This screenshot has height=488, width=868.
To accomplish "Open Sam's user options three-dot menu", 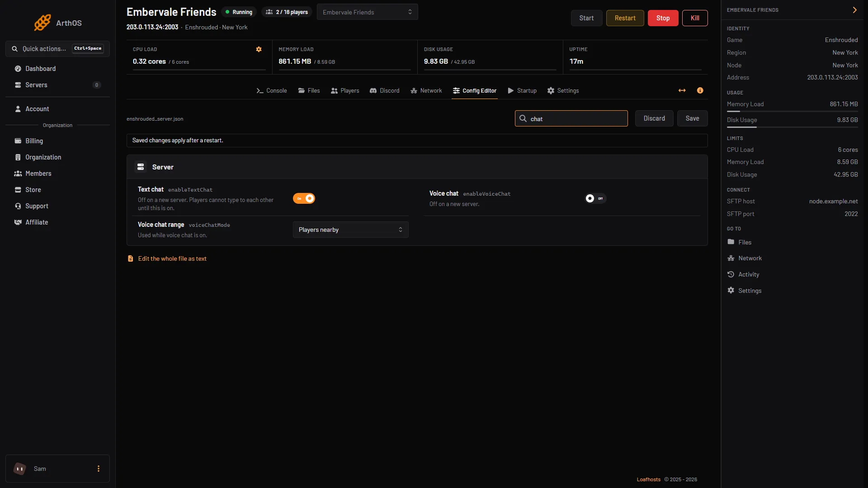I will tap(98, 469).
